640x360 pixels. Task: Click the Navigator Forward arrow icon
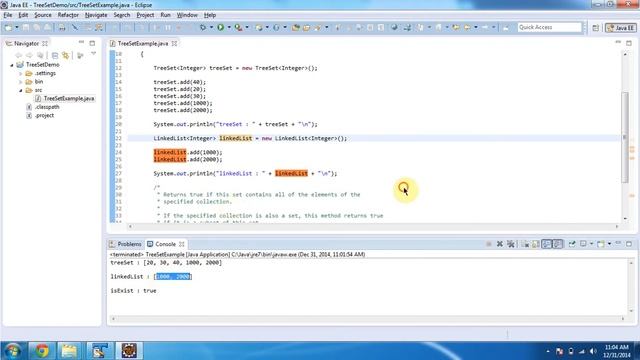pyautogui.click(x=29, y=55)
